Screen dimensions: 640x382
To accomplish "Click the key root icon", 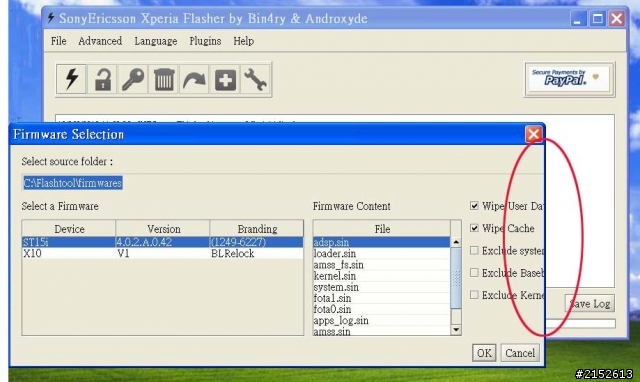I will coord(133,79).
